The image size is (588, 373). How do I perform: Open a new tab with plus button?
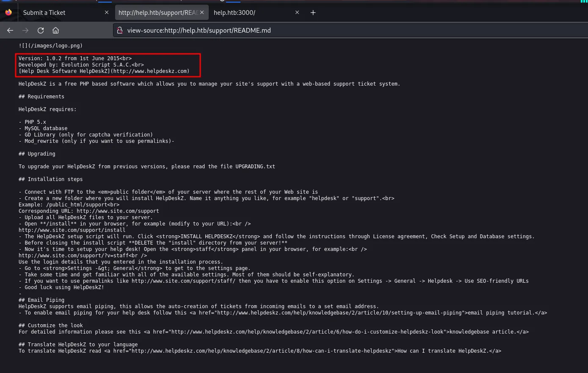[313, 13]
